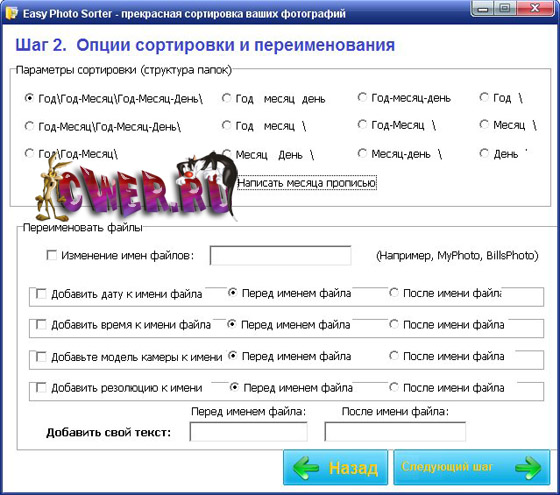Click the Easy Photo Sorter title bar icon
Viewport: 560px width, 495px height.
(x=11, y=14)
